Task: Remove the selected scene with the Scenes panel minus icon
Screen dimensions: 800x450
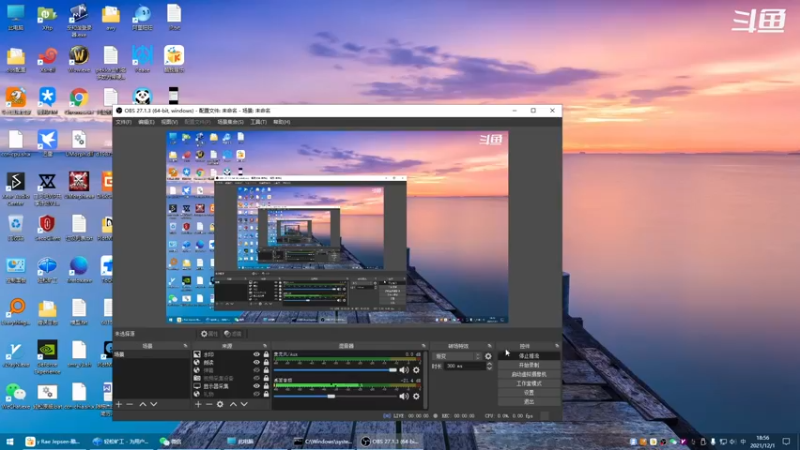Action: pyautogui.click(x=130, y=404)
